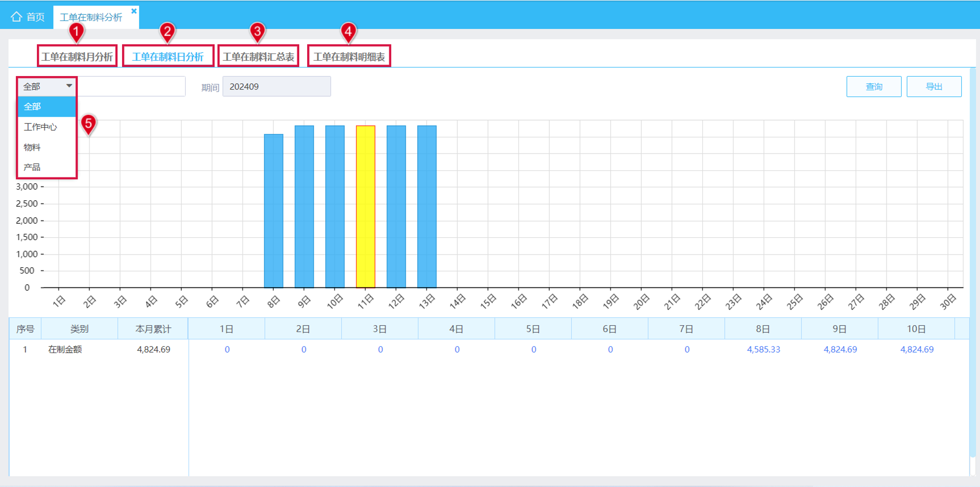Open the 工单在制料汇总表 tab
This screenshot has height=487, width=980.
(x=258, y=57)
